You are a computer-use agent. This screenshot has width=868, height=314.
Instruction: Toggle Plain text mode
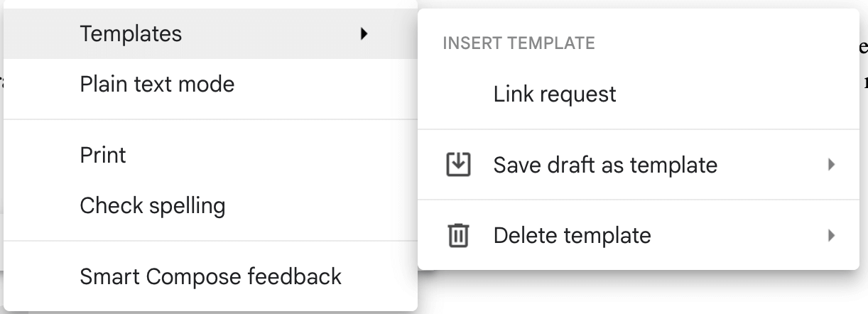pos(210,85)
